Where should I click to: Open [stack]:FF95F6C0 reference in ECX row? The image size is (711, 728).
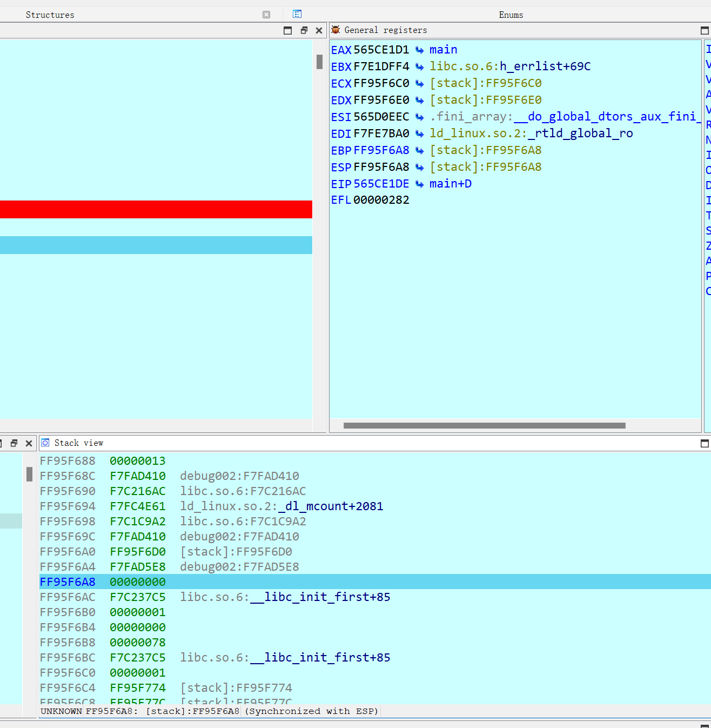[486, 83]
